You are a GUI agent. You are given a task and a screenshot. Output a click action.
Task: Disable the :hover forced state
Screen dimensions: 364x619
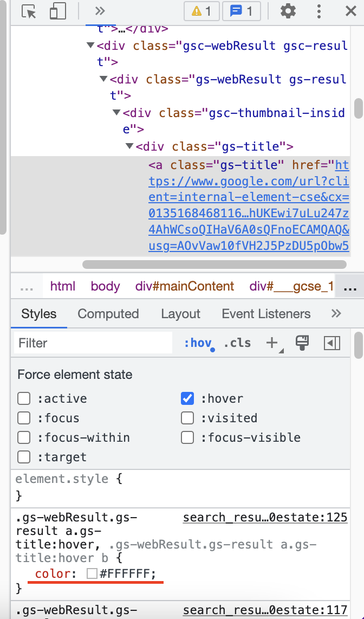coord(187,398)
